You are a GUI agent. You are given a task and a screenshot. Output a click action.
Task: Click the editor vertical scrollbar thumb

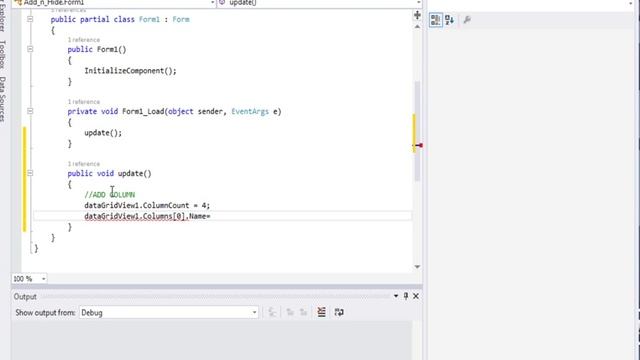tap(417, 131)
